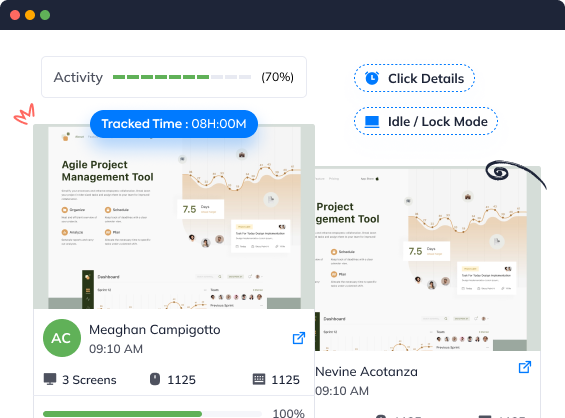Click the Tracked Time : 08H:00M badge

[x=174, y=124]
